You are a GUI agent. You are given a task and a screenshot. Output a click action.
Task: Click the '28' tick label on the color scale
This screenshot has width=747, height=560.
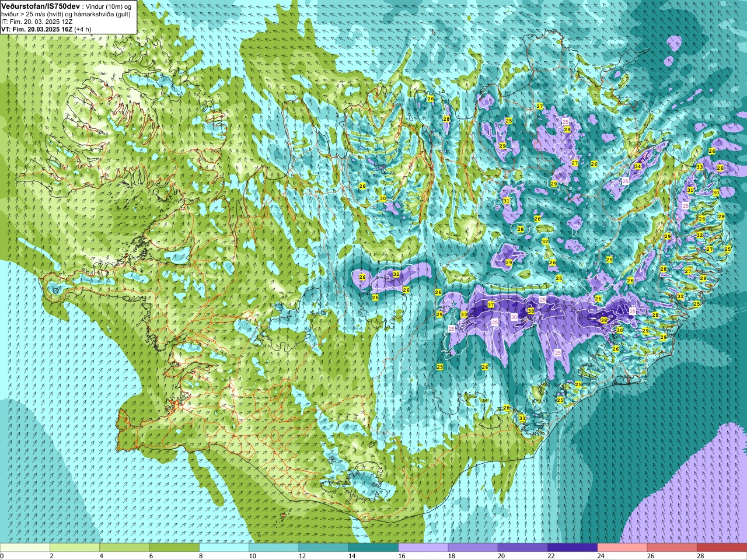(x=701, y=556)
